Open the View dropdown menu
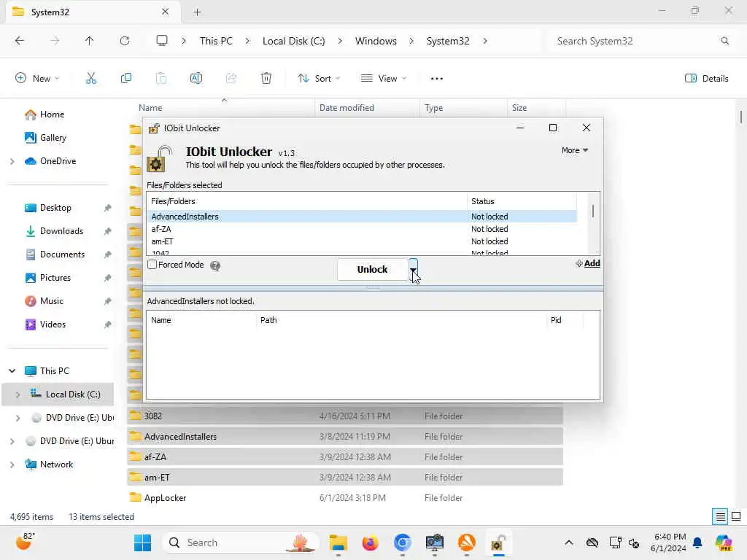Viewport: 747px width, 560px height. 384,79
